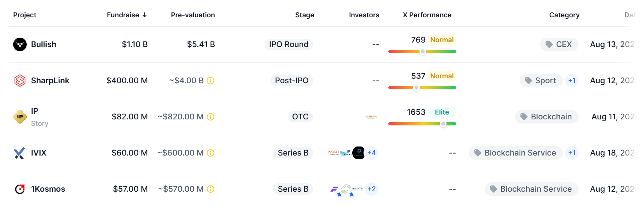
Task: Expand +4 more investors for IVIX
Action: (x=371, y=153)
